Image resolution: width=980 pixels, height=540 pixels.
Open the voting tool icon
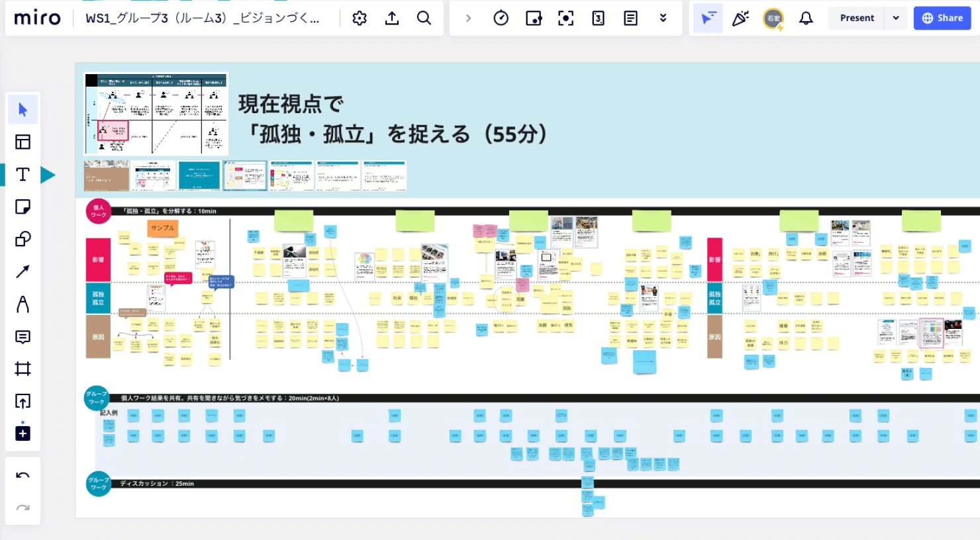(x=534, y=18)
